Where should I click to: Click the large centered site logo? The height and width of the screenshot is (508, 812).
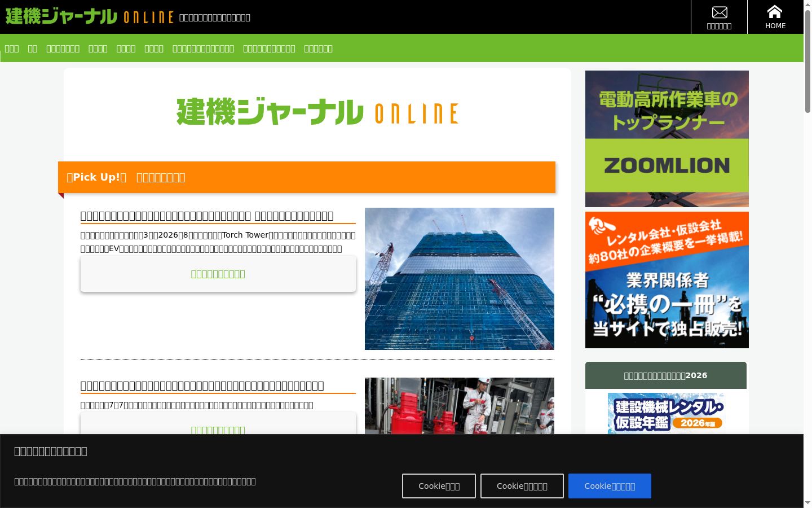pos(317,112)
